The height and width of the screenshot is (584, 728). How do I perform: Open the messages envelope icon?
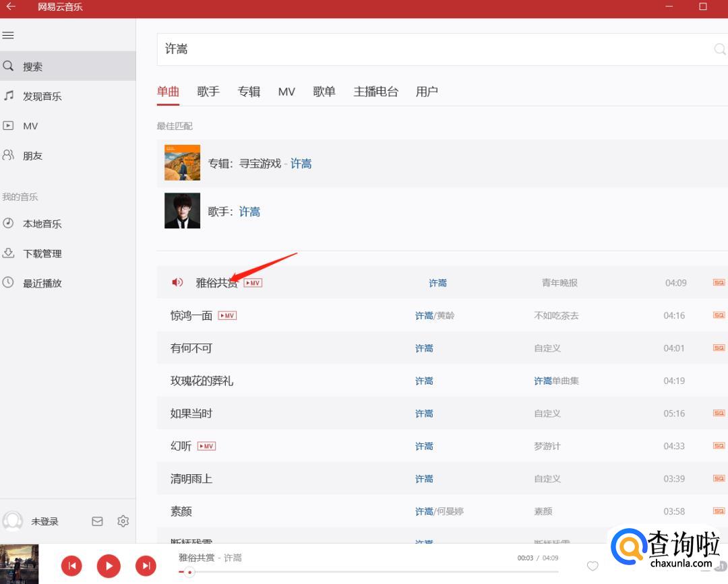(97, 521)
